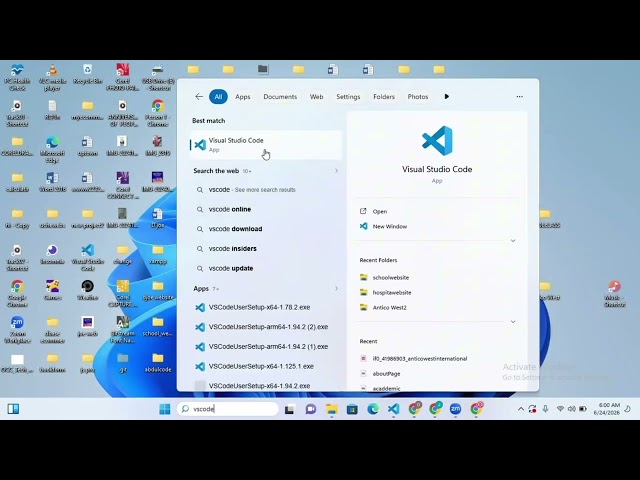The image size is (640, 480).
Task: Click the vscode taskbar search box
Action: coord(228,409)
